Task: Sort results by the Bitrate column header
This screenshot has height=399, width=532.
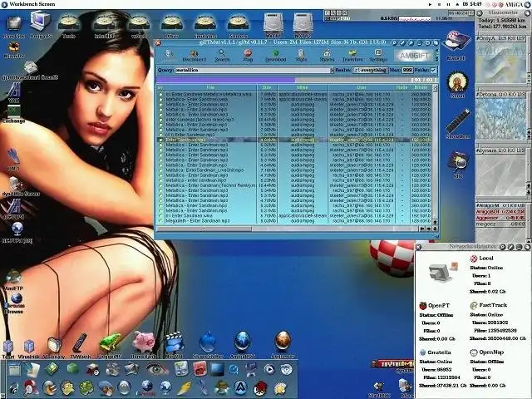Action: (421, 87)
